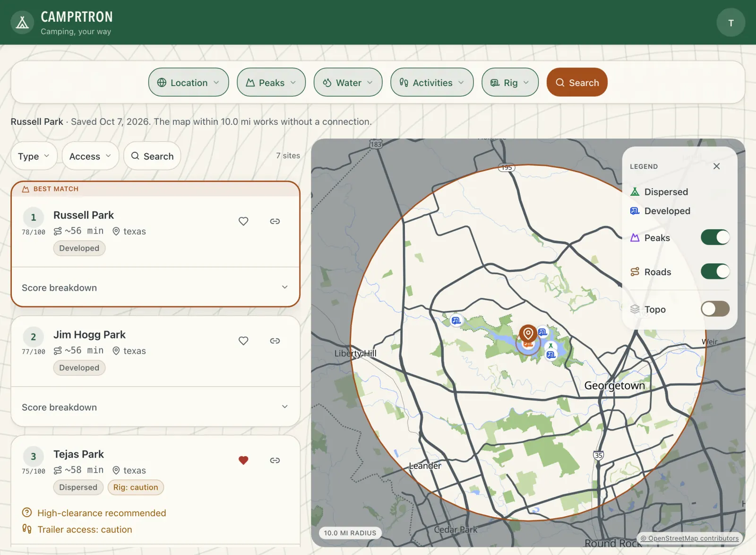756x555 pixels.
Task: Select the Developed tag on Russell Park
Action: pyautogui.click(x=79, y=248)
